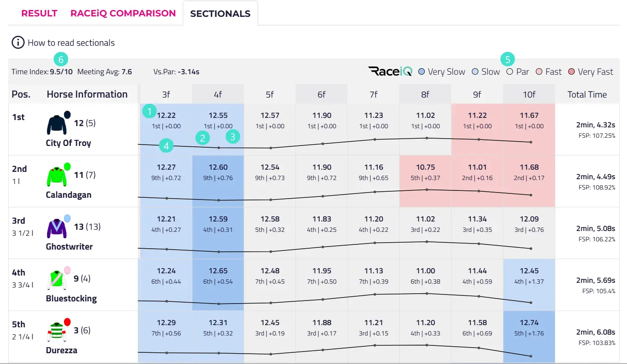Click tutorial marker 1 on the 3f cell
The height and width of the screenshot is (364, 627).
point(149,111)
